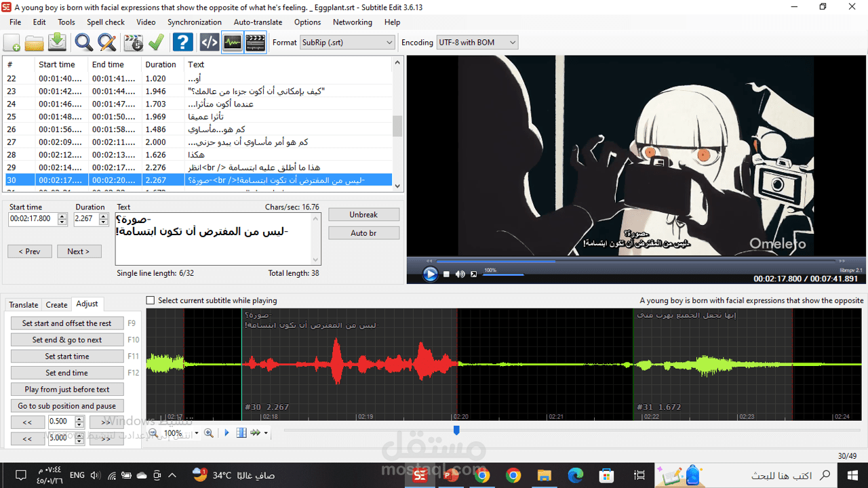Toggle the waveform display icon
Image resolution: width=868 pixels, height=488 pixels.
click(x=233, y=43)
